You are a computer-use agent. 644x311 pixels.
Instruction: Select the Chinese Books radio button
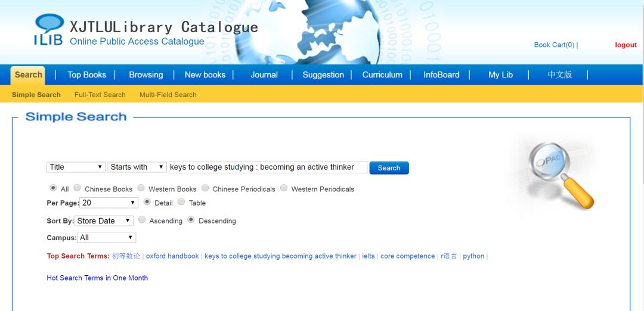[x=77, y=188]
